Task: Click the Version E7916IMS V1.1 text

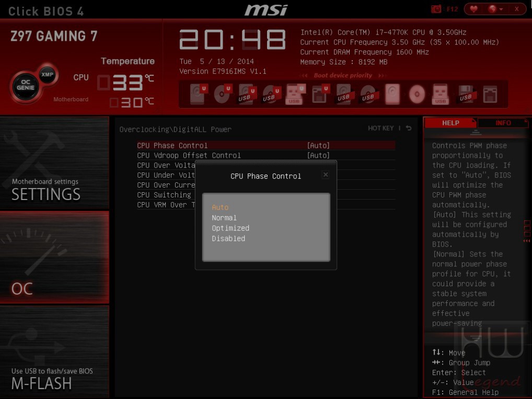Action: coord(223,71)
